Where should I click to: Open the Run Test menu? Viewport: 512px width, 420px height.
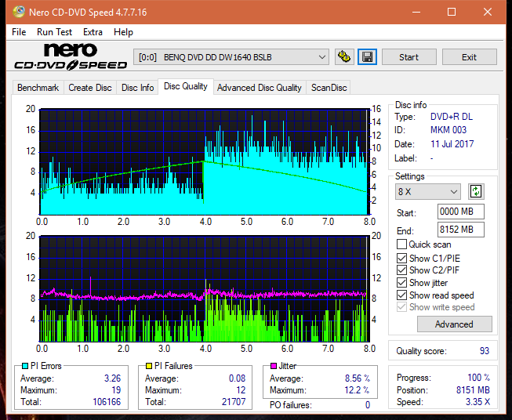pyautogui.click(x=54, y=32)
